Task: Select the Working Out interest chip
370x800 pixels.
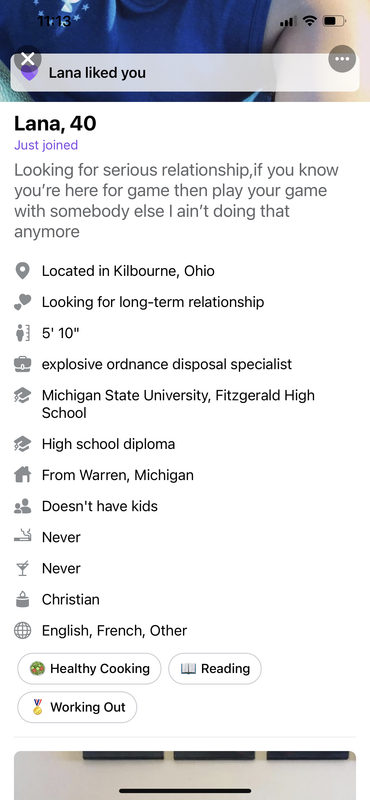Action: (x=77, y=707)
